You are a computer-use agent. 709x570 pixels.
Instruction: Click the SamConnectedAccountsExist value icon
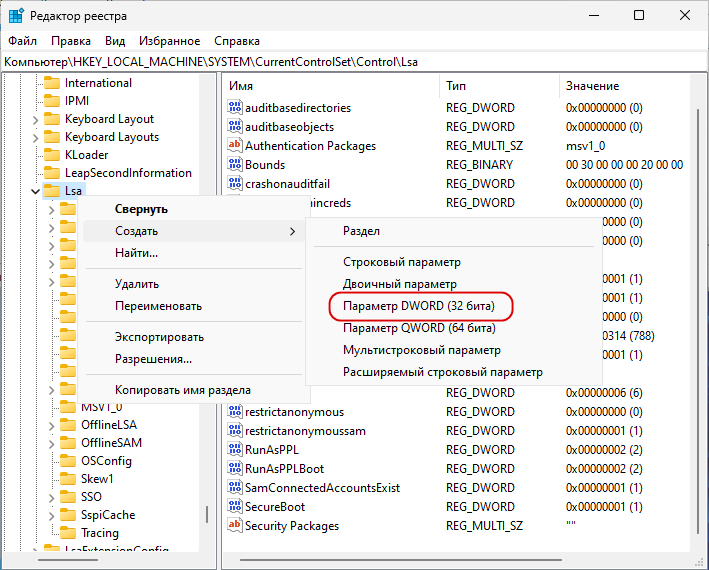pos(235,488)
